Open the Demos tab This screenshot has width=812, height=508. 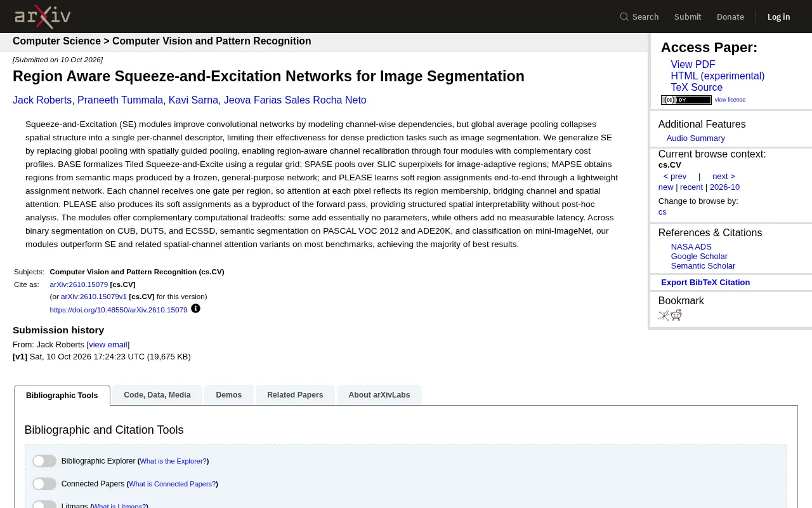click(229, 395)
